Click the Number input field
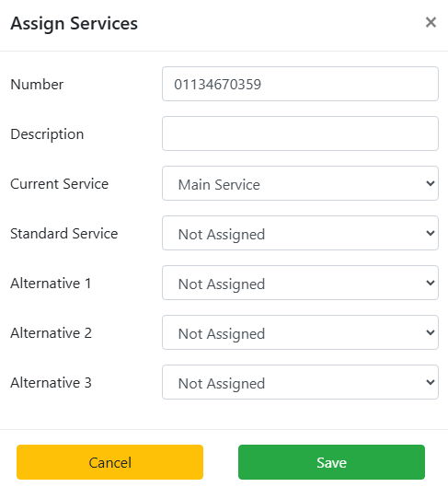The width and height of the screenshot is (448, 487). tap(300, 84)
